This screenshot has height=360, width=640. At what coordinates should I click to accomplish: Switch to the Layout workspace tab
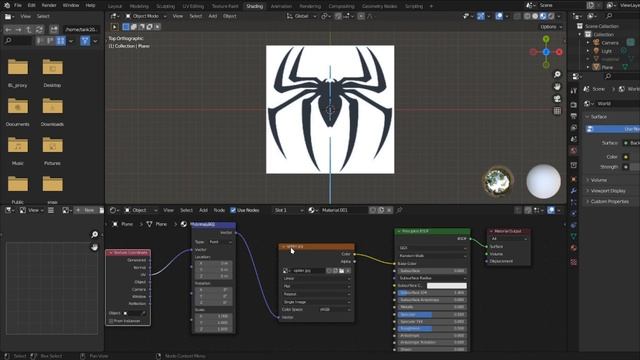click(115, 6)
